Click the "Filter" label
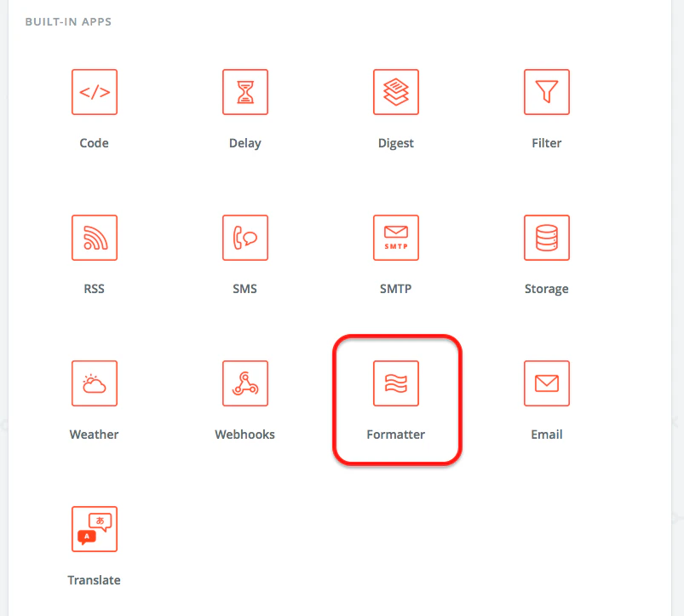The height and width of the screenshot is (616, 684). click(x=547, y=143)
